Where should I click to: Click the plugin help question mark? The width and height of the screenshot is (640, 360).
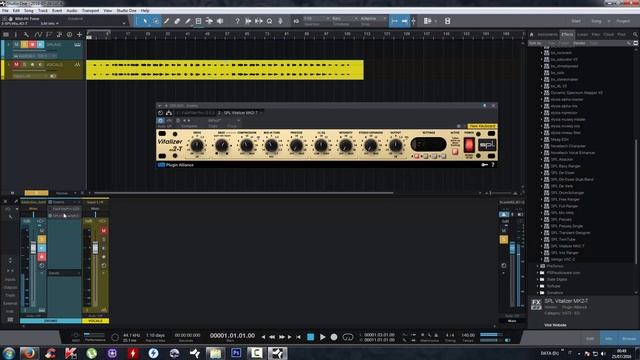click(493, 165)
